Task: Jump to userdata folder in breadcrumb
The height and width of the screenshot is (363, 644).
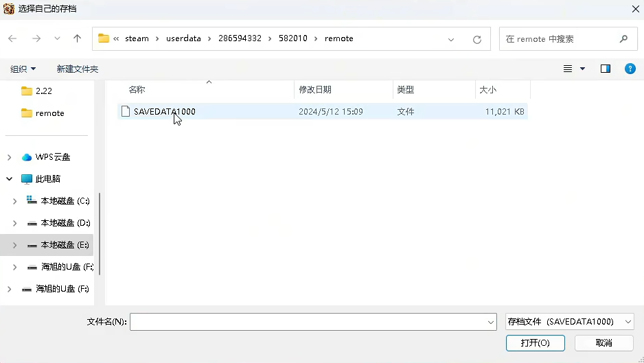Action: click(183, 38)
